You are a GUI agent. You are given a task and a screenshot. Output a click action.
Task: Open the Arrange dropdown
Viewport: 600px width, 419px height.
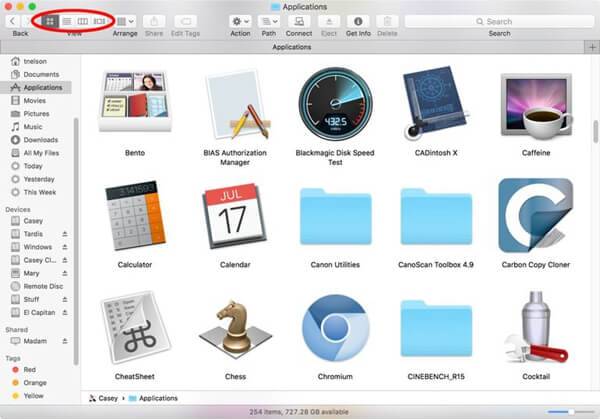click(x=125, y=21)
